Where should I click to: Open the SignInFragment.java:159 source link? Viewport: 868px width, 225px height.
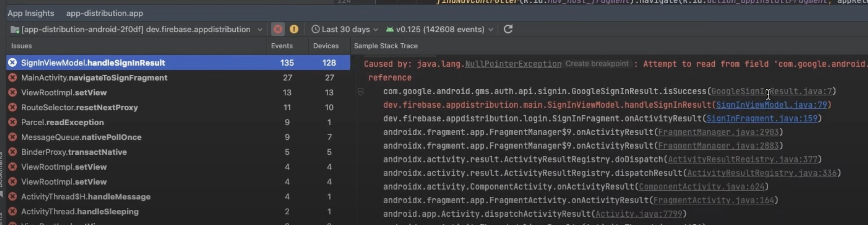tap(762, 118)
